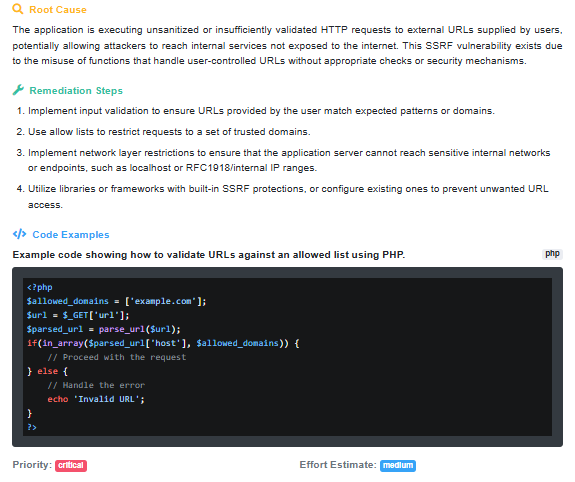Click the } else { line
The height and width of the screenshot is (482, 575).
pyautogui.click(x=47, y=371)
